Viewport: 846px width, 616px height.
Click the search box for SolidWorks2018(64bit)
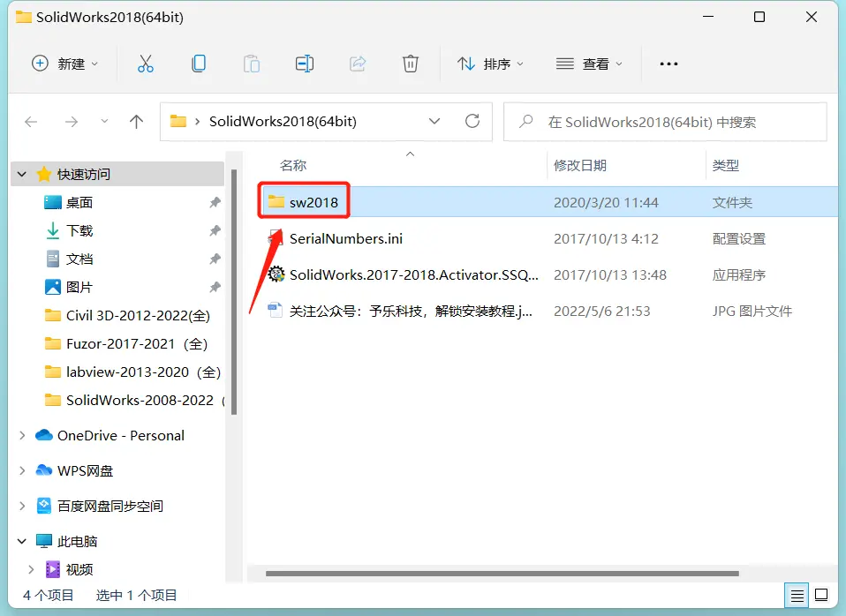click(665, 122)
